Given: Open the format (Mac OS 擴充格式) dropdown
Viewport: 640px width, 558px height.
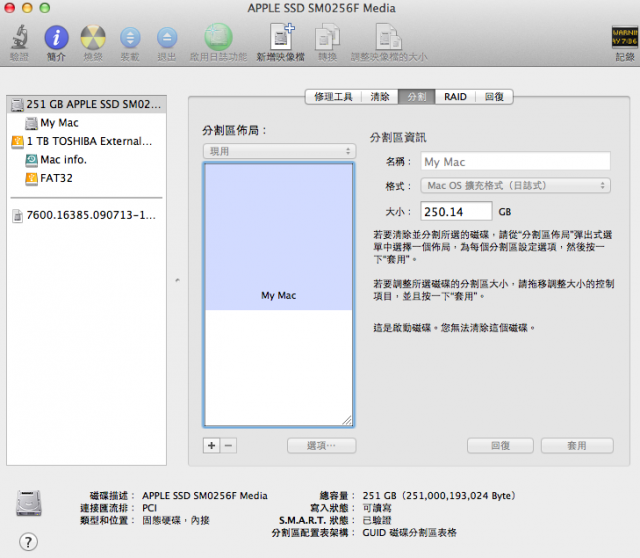Looking at the screenshot, I should (x=516, y=186).
